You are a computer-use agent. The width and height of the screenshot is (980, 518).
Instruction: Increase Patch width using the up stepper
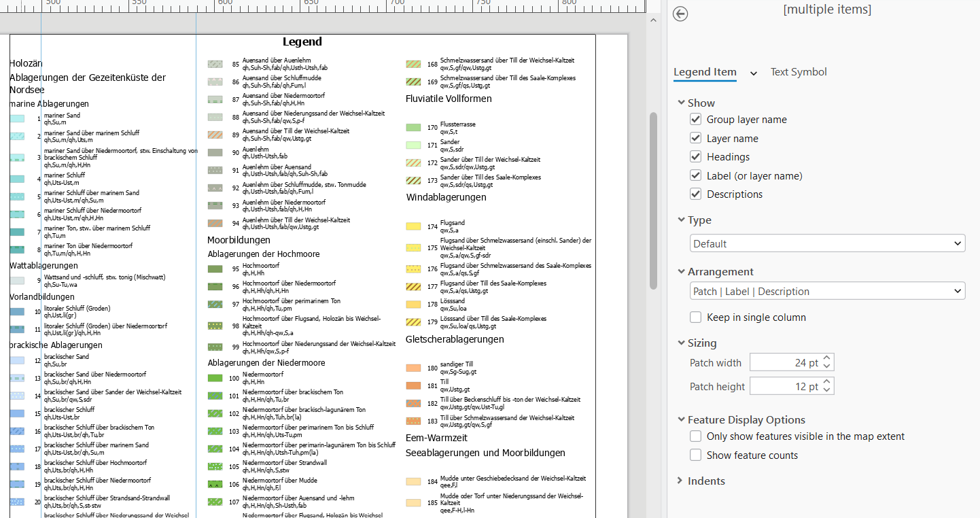pyautogui.click(x=826, y=359)
